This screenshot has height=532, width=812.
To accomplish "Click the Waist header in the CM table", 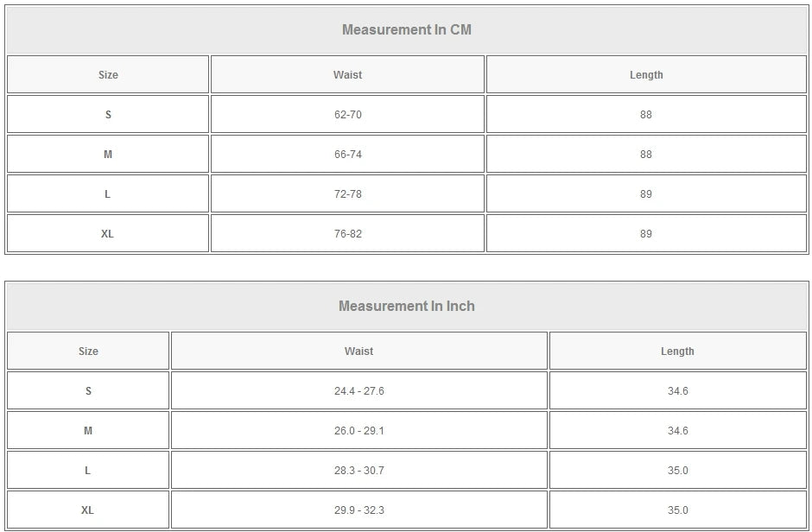I will click(x=347, y=75).
